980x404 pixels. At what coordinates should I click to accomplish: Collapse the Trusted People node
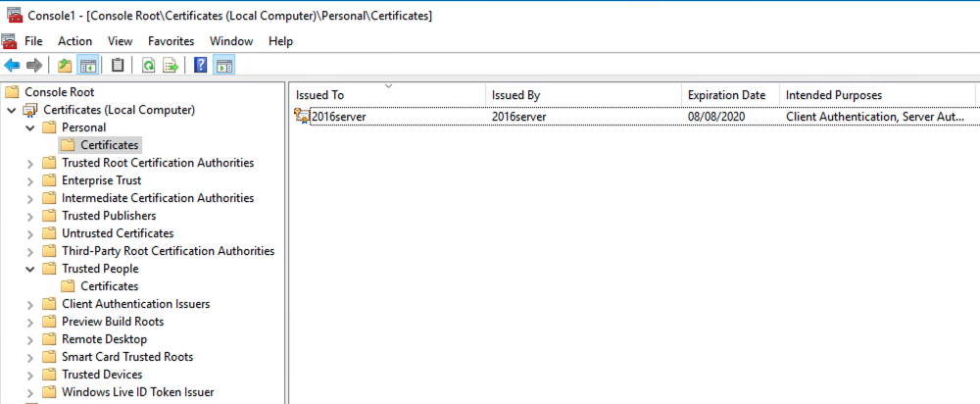pyautogui.click(x=30, y=269)
